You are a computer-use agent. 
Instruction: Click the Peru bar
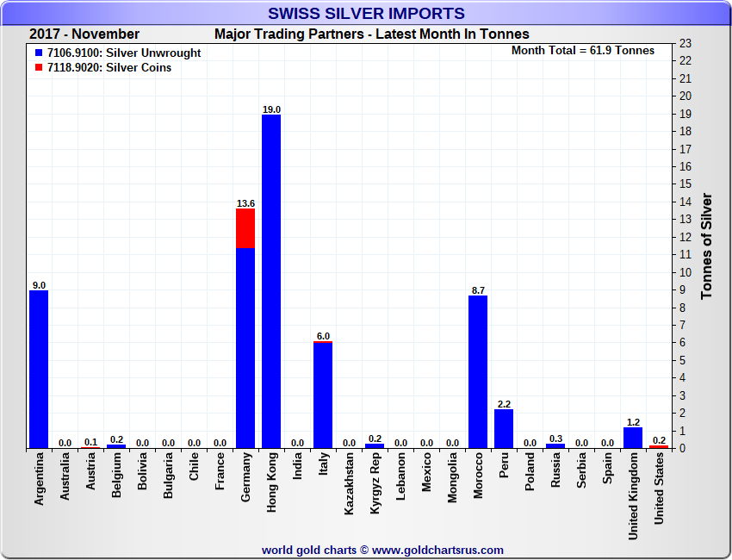(504, 428)
